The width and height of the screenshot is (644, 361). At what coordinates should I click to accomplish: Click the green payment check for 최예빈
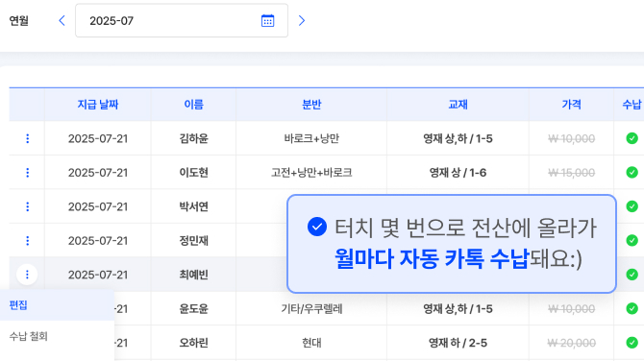pyautogui.click(x=632, y=275)
